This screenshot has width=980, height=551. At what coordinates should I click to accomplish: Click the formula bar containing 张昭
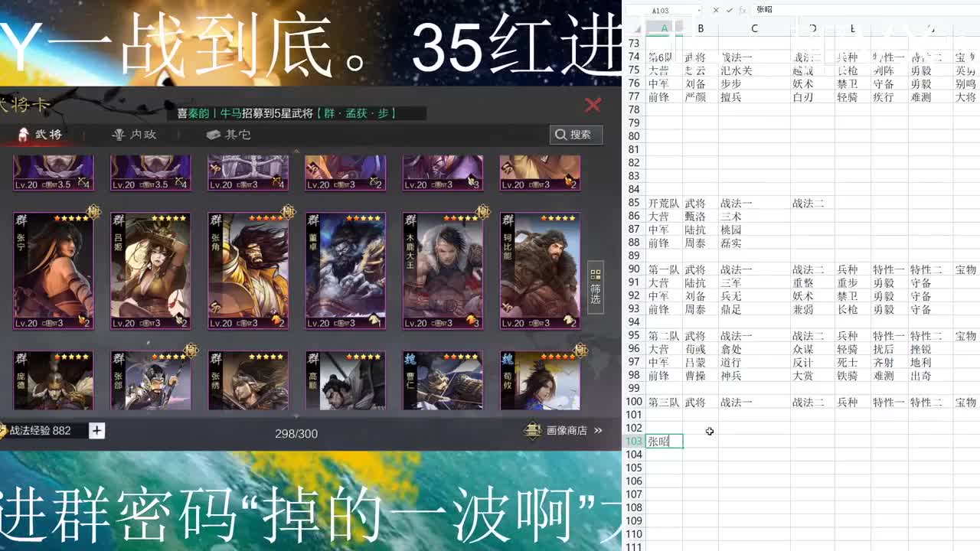pyautogui.click(x=865, y=10)
